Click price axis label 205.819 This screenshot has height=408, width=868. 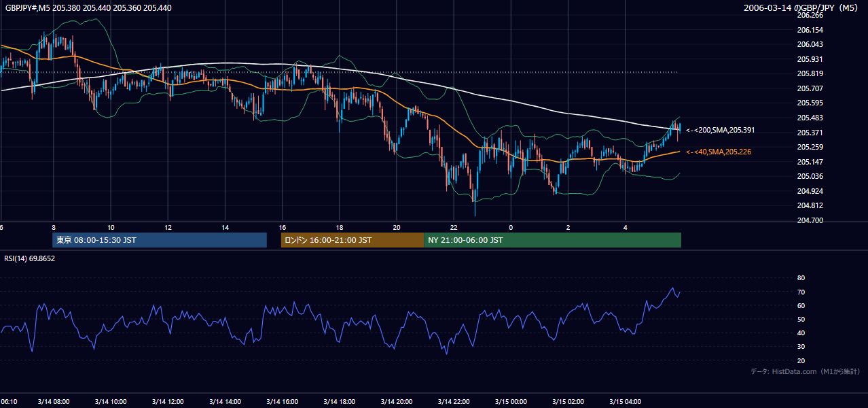(810, 73)
